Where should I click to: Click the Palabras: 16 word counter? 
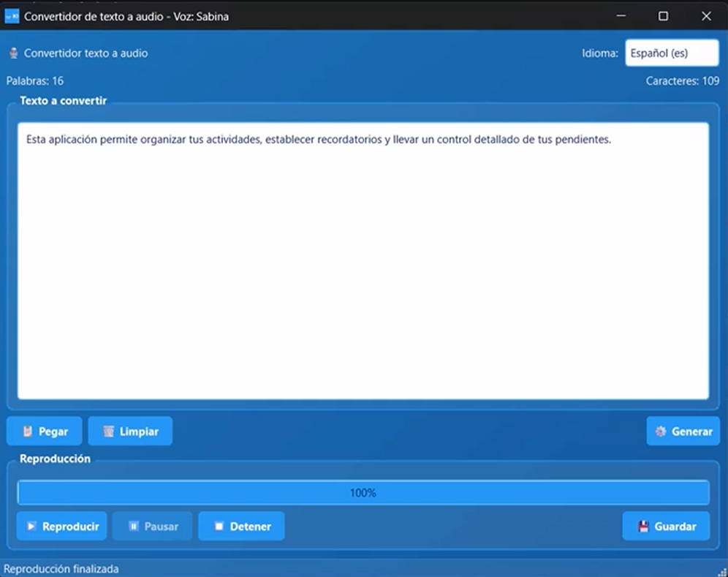tap(35, 81)
